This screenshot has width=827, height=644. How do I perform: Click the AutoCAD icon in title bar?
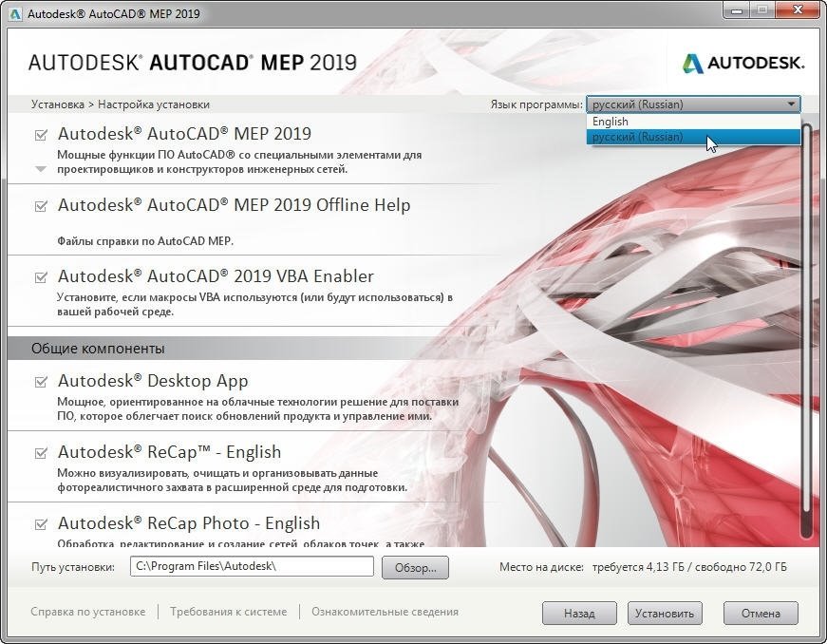click(x=15, y=13)
